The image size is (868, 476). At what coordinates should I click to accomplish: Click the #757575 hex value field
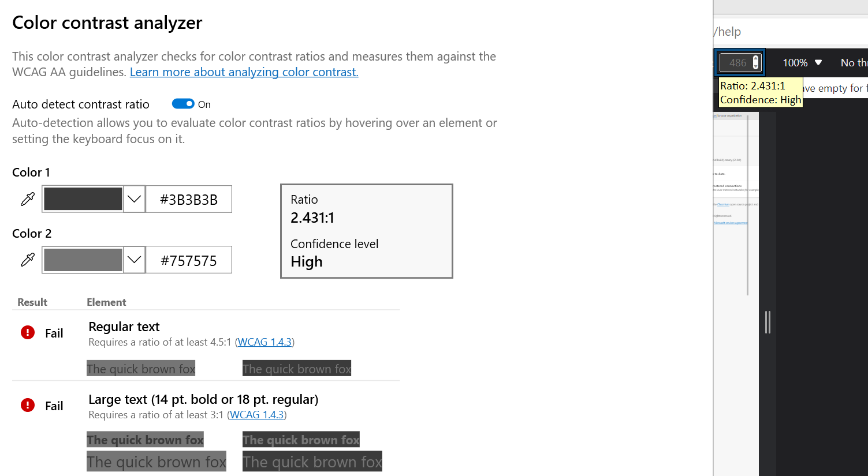(189, 259)
